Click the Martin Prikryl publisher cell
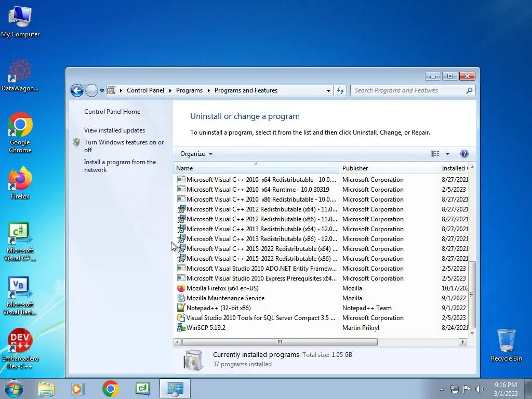The width and height of the screenshot is (532, 399). [361, 328]
